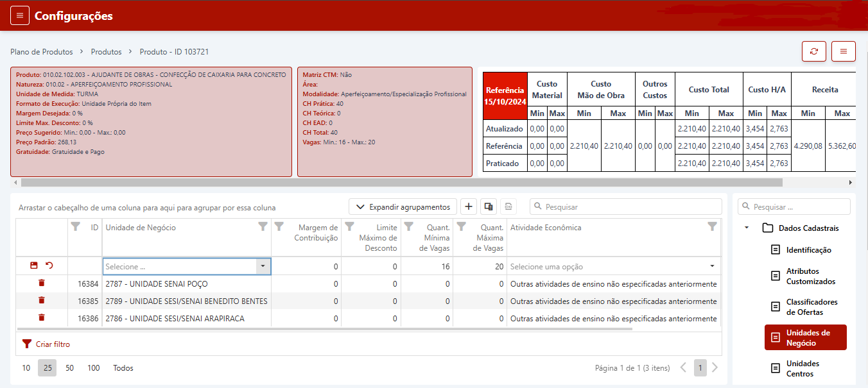Open the hamburger menu beside Configurações
Viewport: 868px width, 388px height.
(x=20, y=15)
